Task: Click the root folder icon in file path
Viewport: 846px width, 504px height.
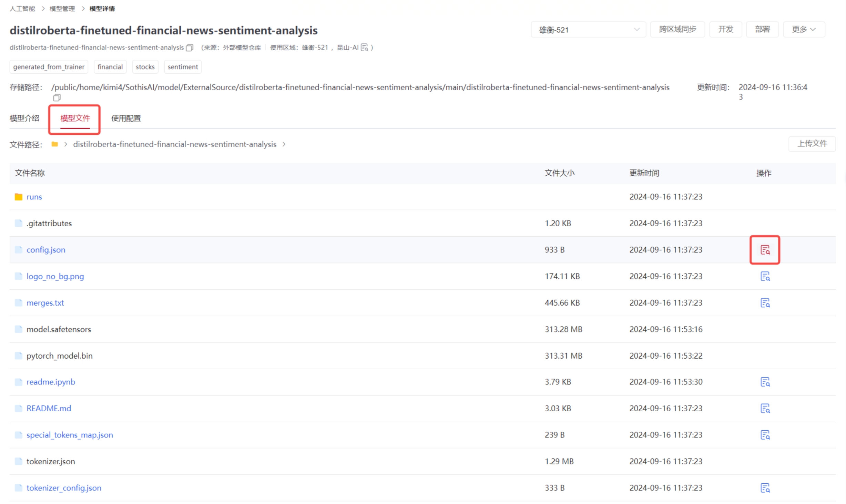Action: click(x=54, y=144)
